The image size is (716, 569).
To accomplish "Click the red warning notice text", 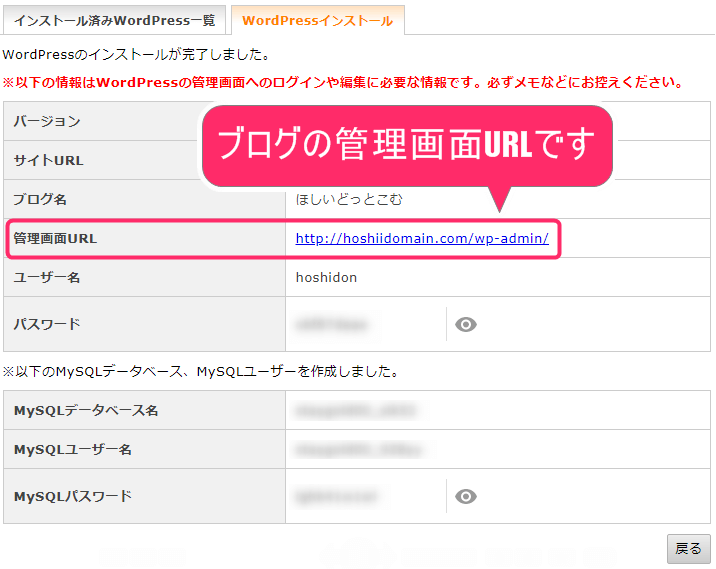I will click(x=342, y=82).
